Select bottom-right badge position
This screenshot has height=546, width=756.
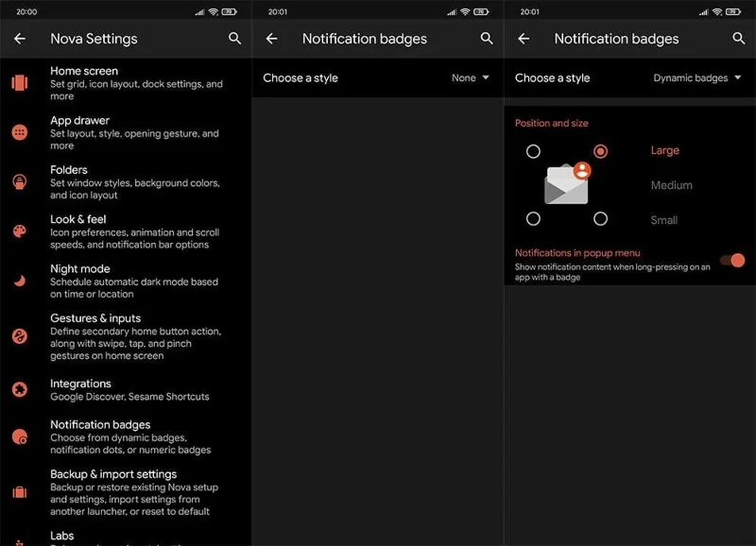tap(600, 219)
